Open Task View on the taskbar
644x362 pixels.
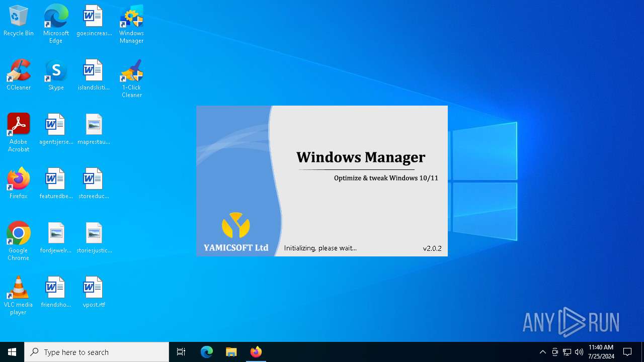point(181,352)
